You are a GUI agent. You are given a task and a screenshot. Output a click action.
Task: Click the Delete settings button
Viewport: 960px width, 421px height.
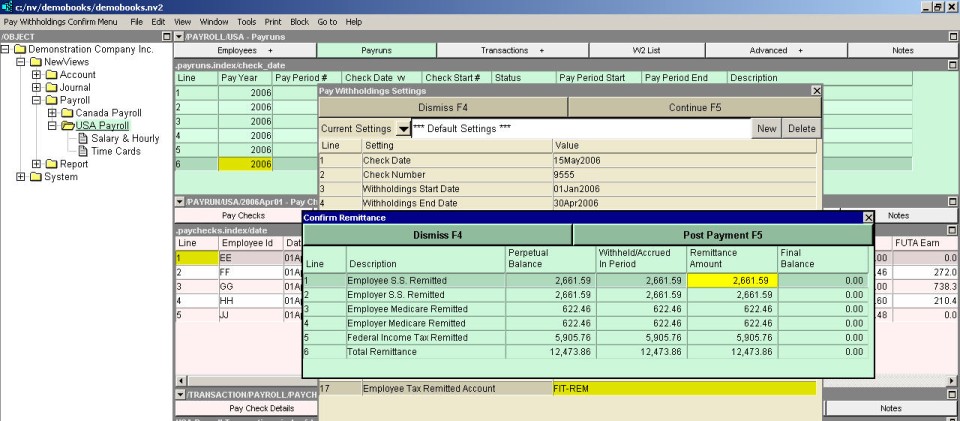tap(802, 129)
